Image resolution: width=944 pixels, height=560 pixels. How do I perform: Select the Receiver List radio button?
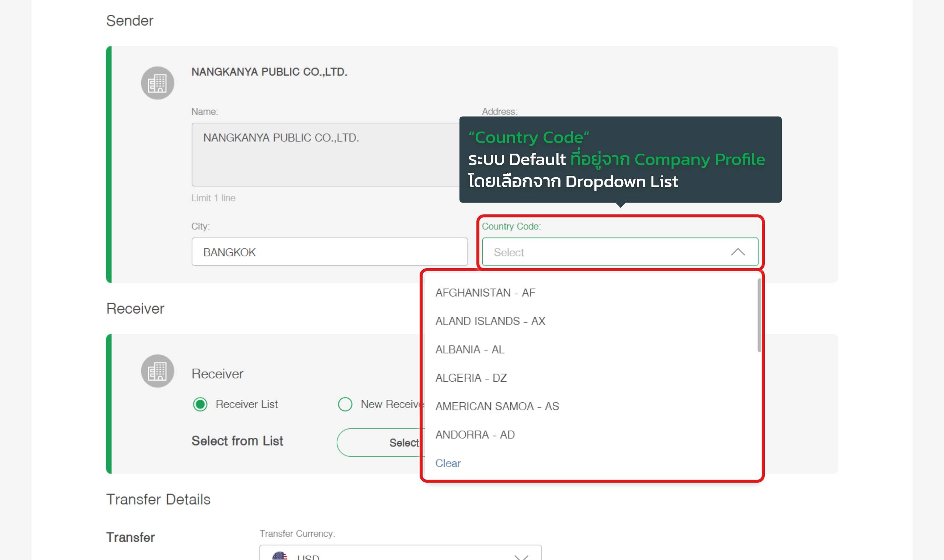coord(200,404)
